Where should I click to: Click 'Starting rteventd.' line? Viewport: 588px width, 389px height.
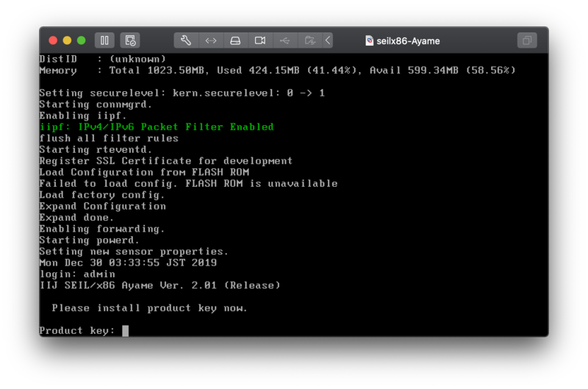96,149
